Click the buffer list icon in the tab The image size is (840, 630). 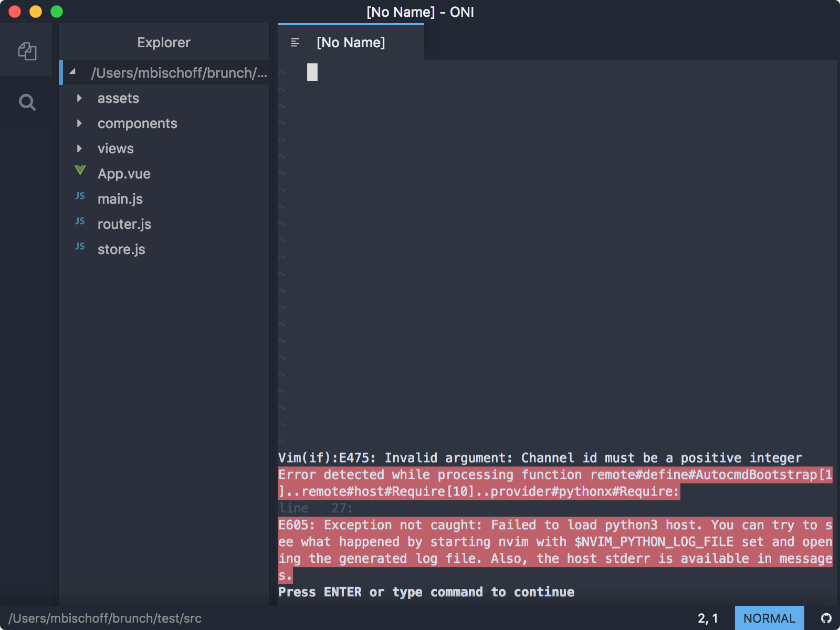(x=295, y=43)
